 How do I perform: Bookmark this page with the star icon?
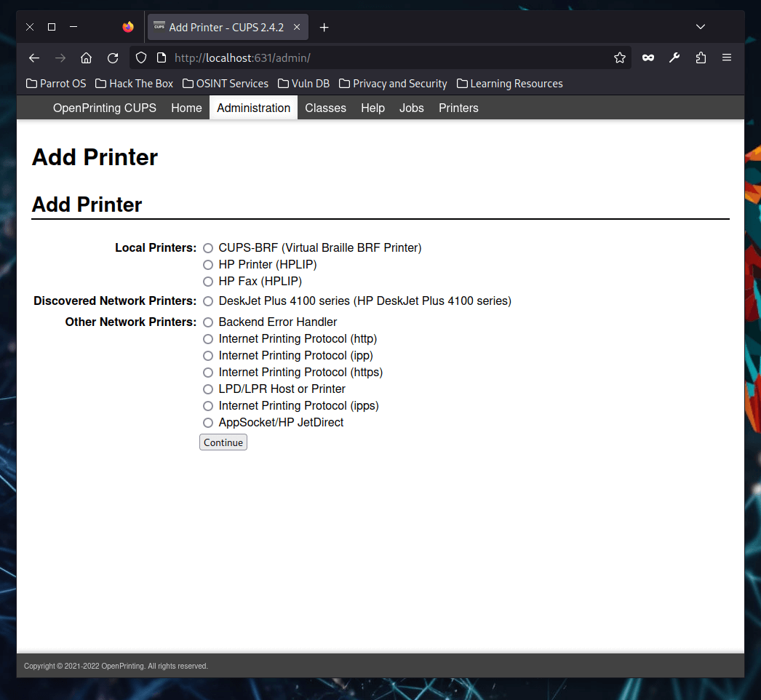pos(620,57)
